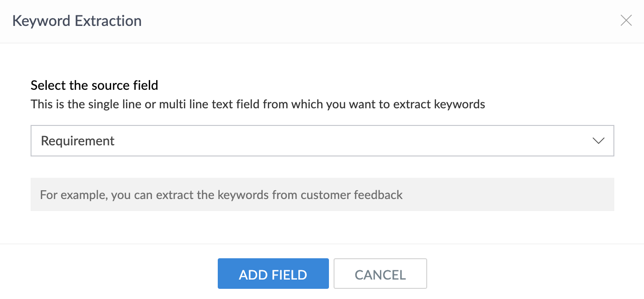
Task: Click the source field description text
Action: pyautogui.click(x=258, y=104)
